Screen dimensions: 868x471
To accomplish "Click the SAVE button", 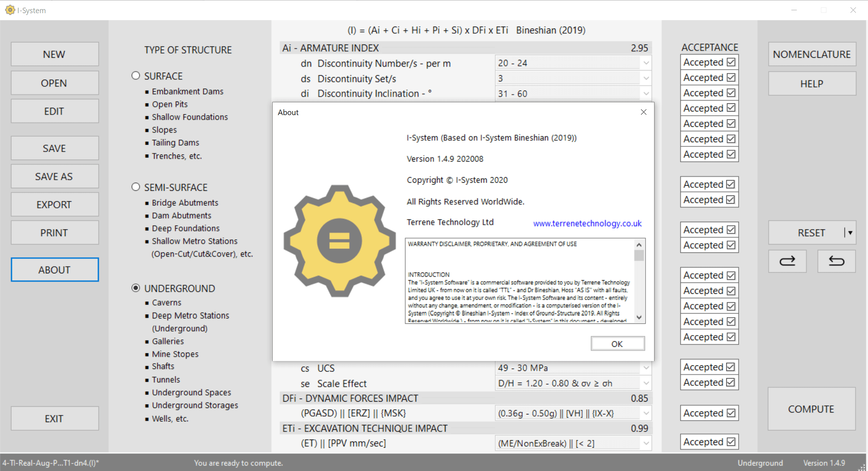I will (54, 148).
